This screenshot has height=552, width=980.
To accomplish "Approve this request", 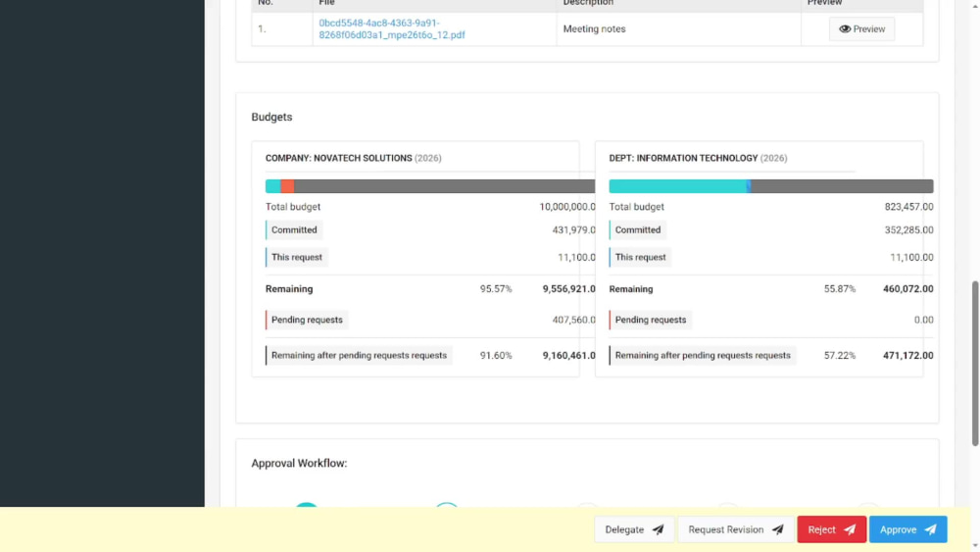I will point(907,529).
